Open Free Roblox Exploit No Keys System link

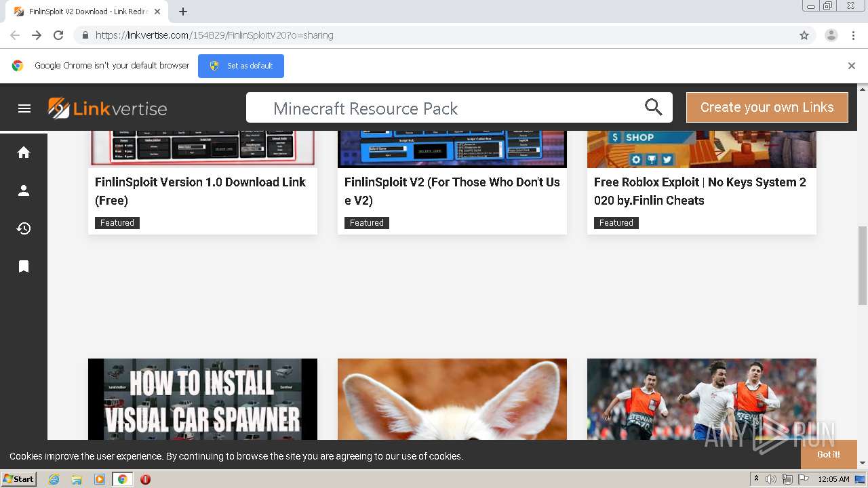point(700,191)
